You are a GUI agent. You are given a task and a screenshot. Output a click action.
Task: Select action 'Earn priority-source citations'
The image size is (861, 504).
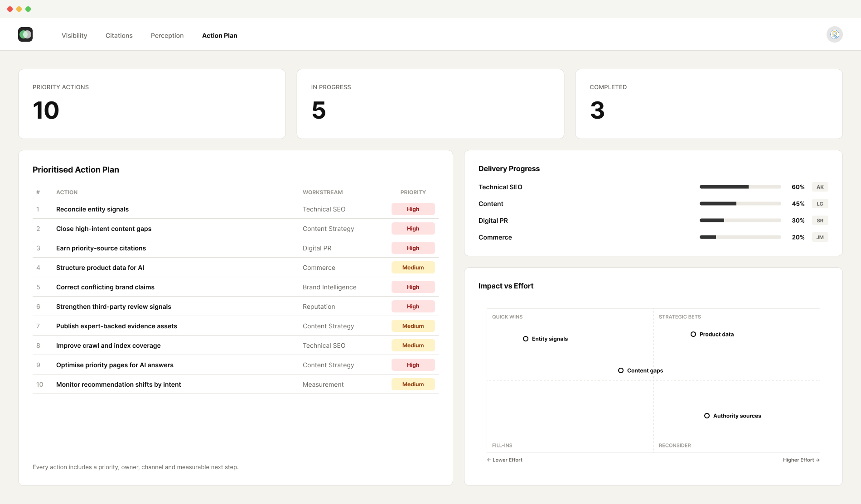pos(101,248)
